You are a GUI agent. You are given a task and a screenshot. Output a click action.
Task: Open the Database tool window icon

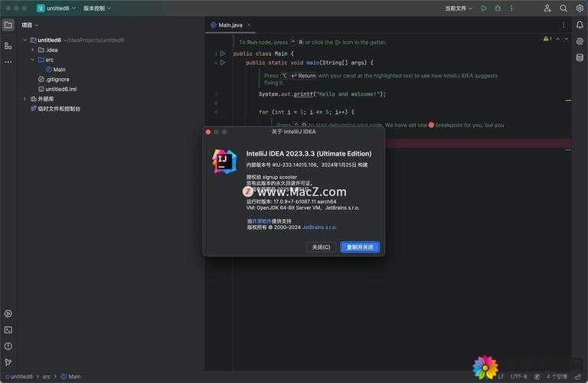(580, 57)
